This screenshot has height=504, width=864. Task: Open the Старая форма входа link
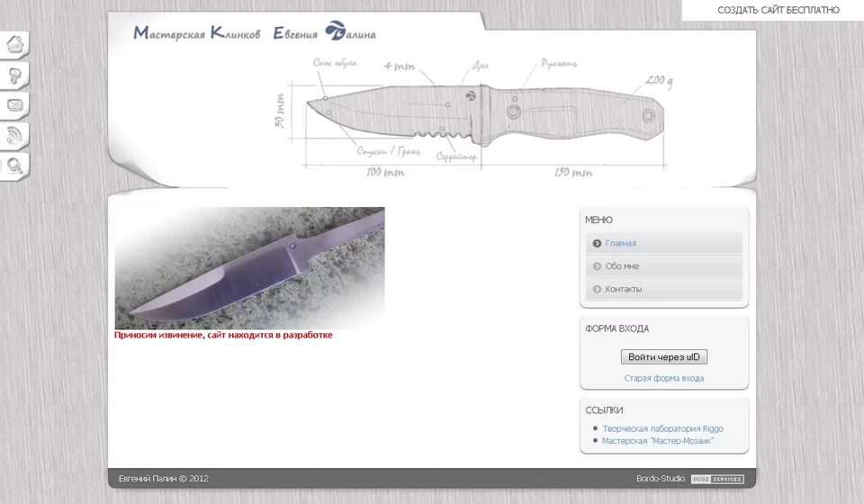click(x=664, y=379)
